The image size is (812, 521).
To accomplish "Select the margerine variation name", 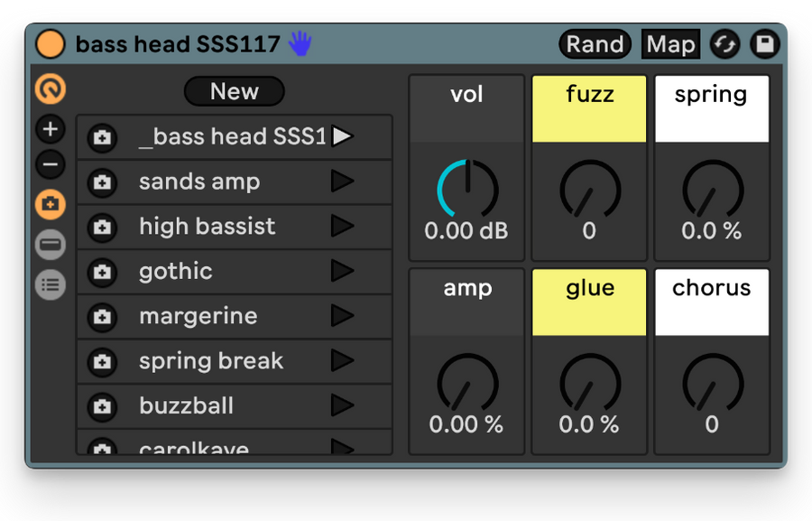I will 198,316.
